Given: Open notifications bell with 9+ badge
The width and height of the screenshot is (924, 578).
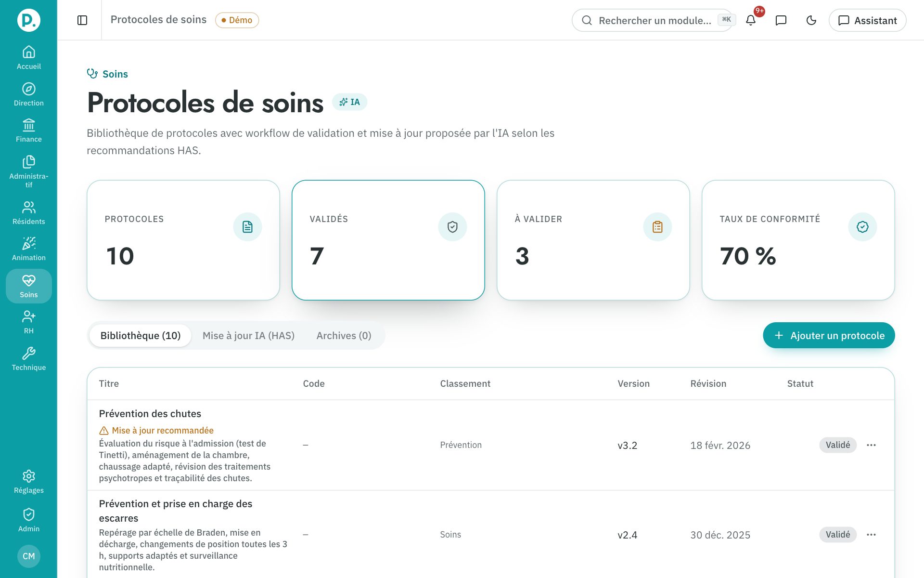Looking at the screenshot, I should point(751,20).
